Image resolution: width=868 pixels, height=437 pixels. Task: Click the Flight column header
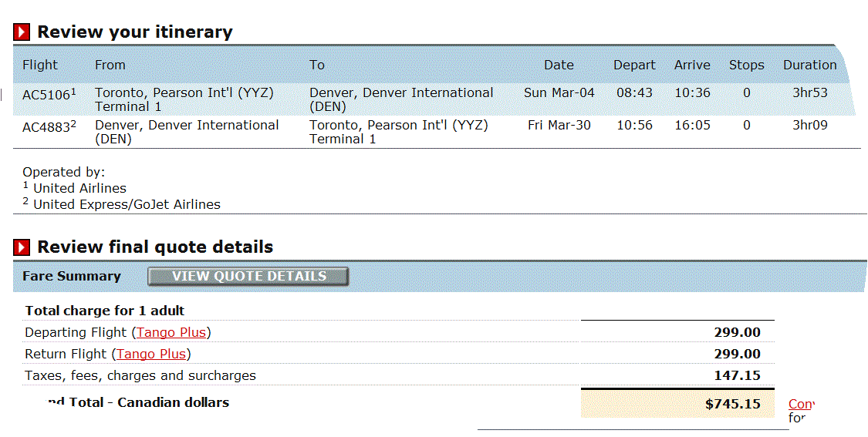pyautogui.click(x=40, y=65)
